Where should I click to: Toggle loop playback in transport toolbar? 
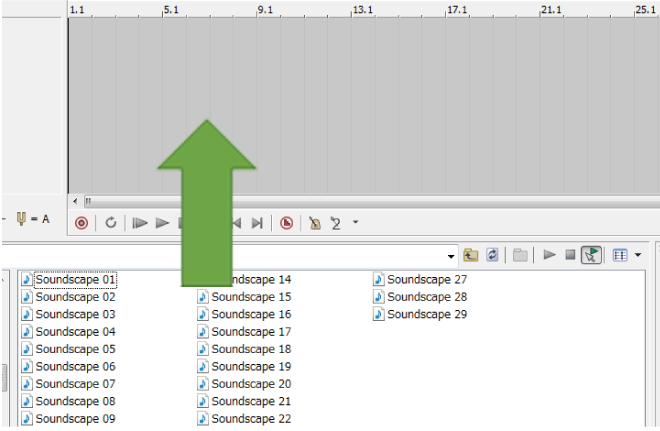point(111,223)
